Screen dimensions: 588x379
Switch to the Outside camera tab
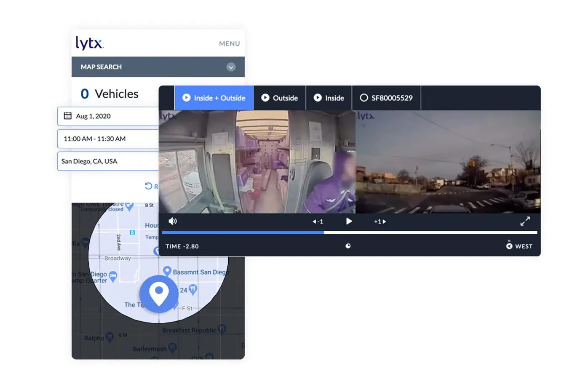[x=280, y=98]
